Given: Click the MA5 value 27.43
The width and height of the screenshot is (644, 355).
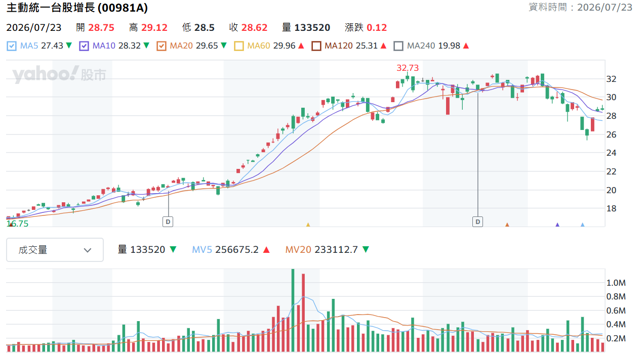Looking at the screenshot, I should click(x=52, y=46).
